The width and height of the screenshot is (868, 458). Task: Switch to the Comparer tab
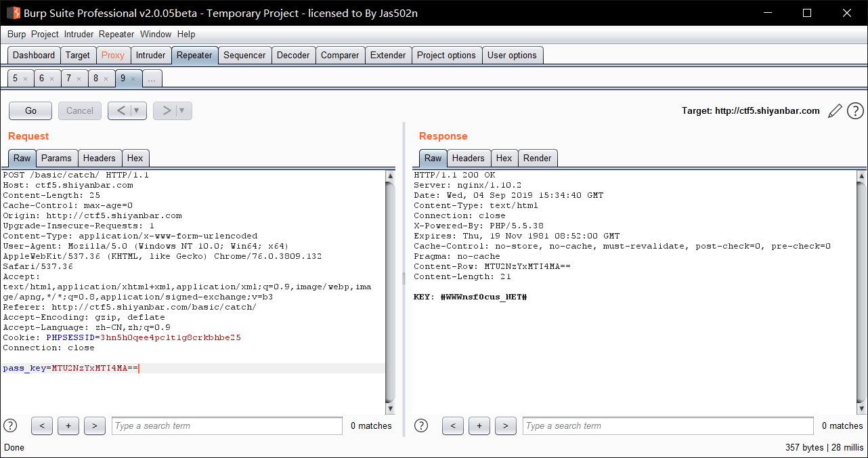(340, 56)
